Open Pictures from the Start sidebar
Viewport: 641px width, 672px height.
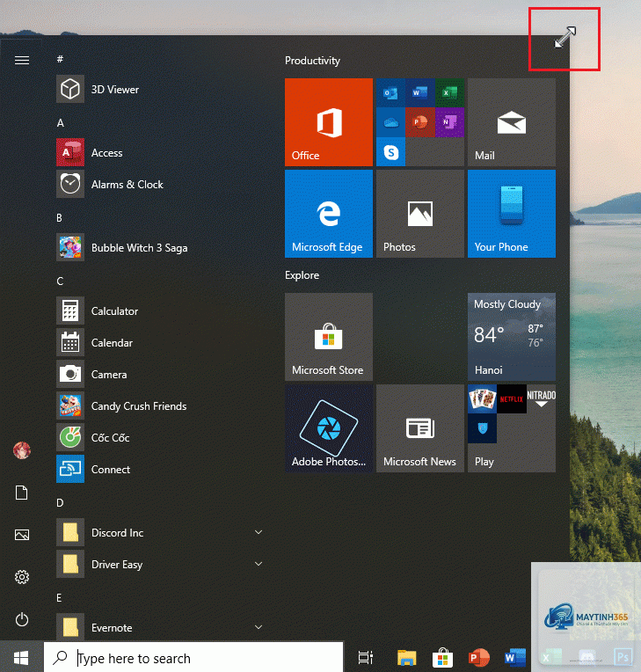pos(22,535)
